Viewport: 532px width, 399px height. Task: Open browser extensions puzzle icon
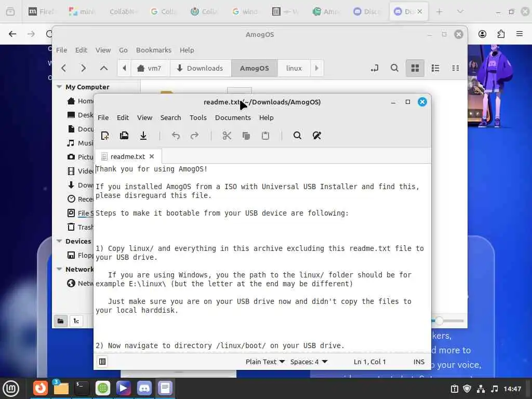tap(501, 34)
